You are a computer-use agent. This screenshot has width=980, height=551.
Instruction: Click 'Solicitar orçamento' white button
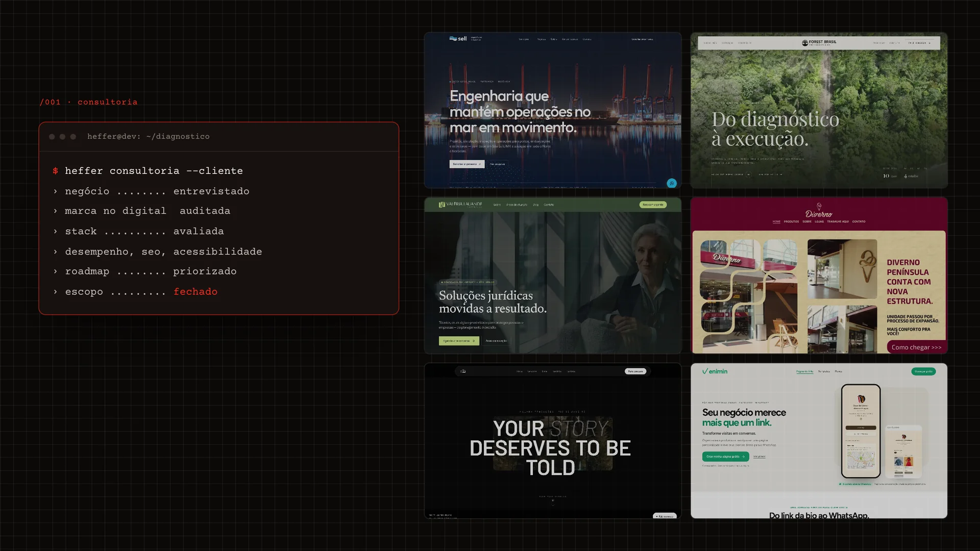[467, 164]
